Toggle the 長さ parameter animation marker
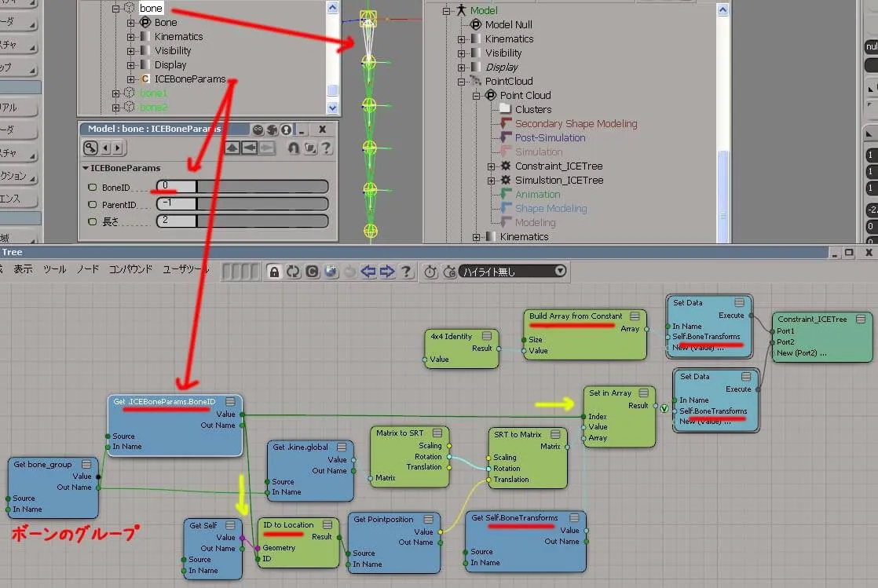878x588 pixels. tap(92, 221)
